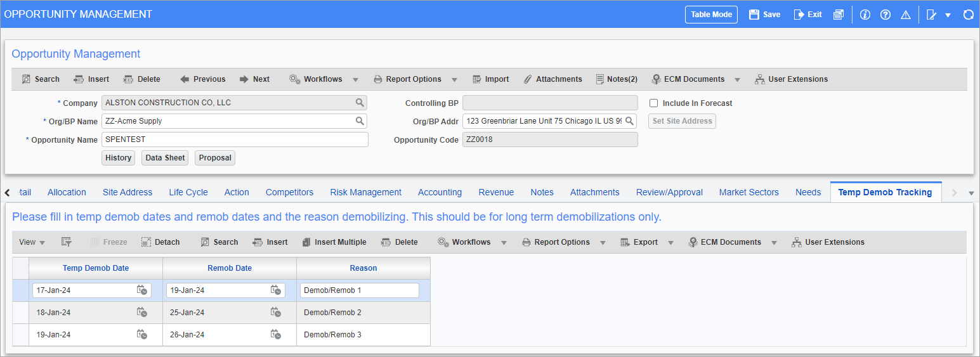Click the Table Mode button
Image resolution: width=980 pixels, height=357 pixels.
tap(711, 15)
